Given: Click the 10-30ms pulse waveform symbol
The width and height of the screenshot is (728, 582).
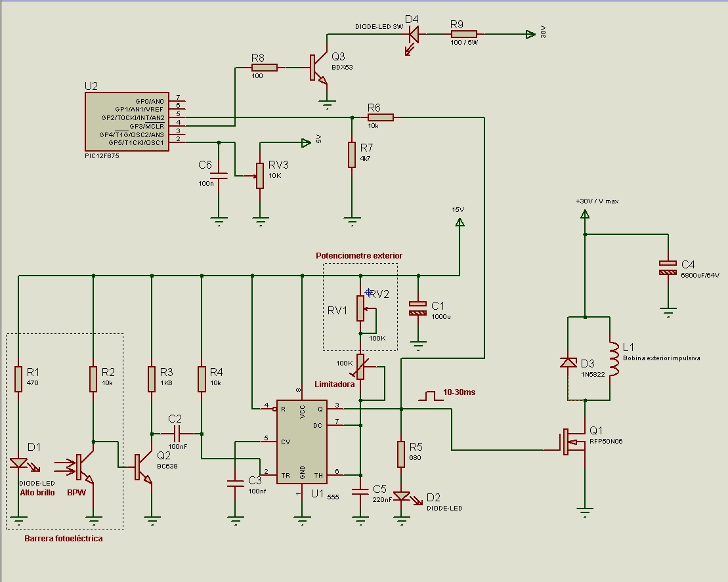Looking at the screenshot, I should click(431, 396).
